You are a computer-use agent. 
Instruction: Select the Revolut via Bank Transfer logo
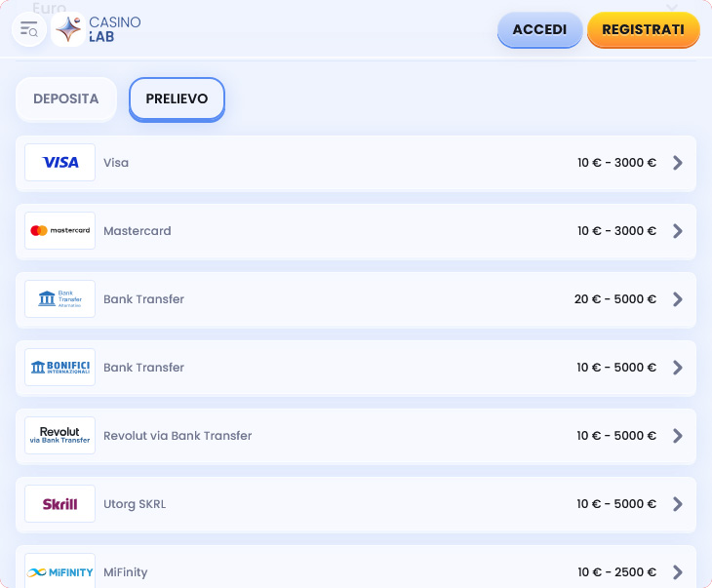coord(59,436)
